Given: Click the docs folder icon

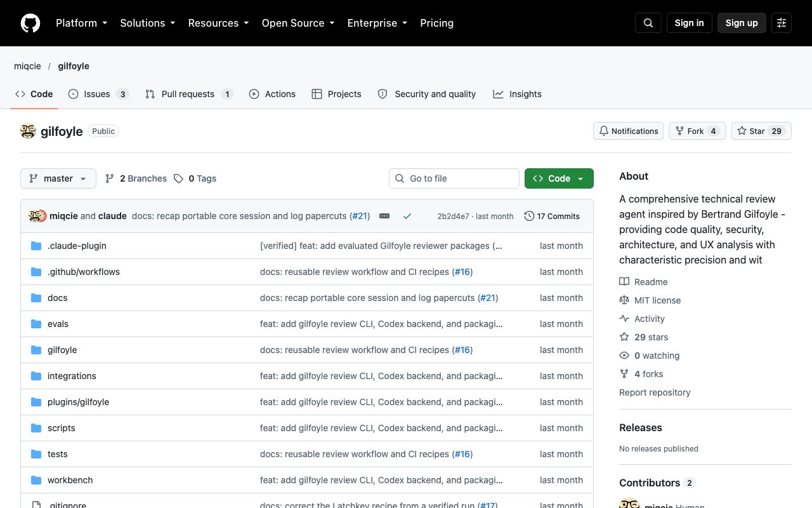Looking at the screenshot, I should 36,298.
